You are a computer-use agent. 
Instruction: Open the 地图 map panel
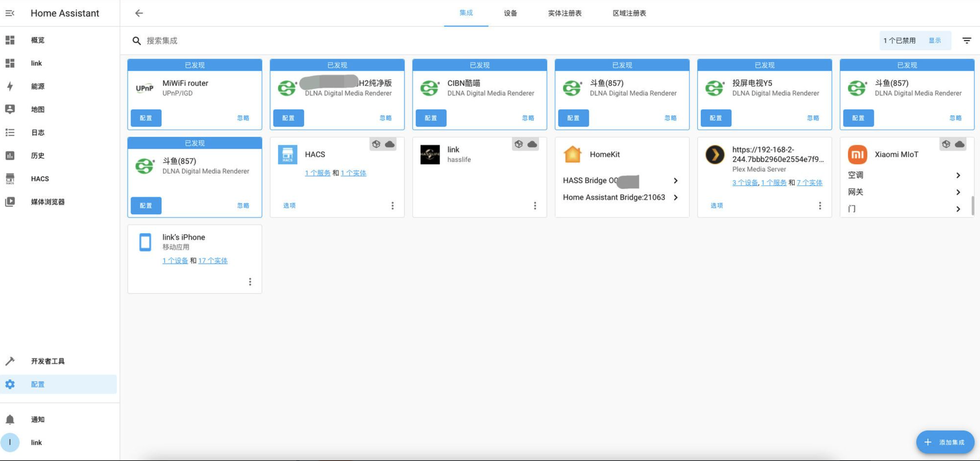point(59,110)
